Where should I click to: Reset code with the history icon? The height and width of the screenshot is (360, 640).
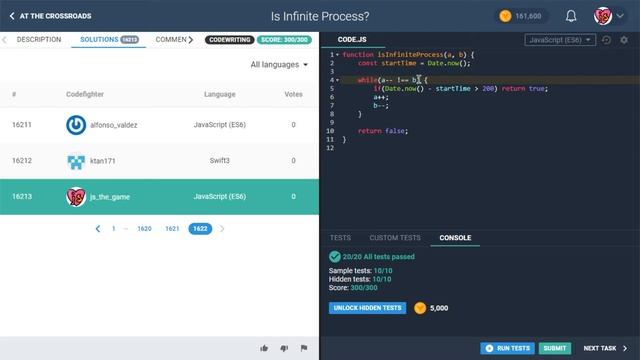pos(607,40)
